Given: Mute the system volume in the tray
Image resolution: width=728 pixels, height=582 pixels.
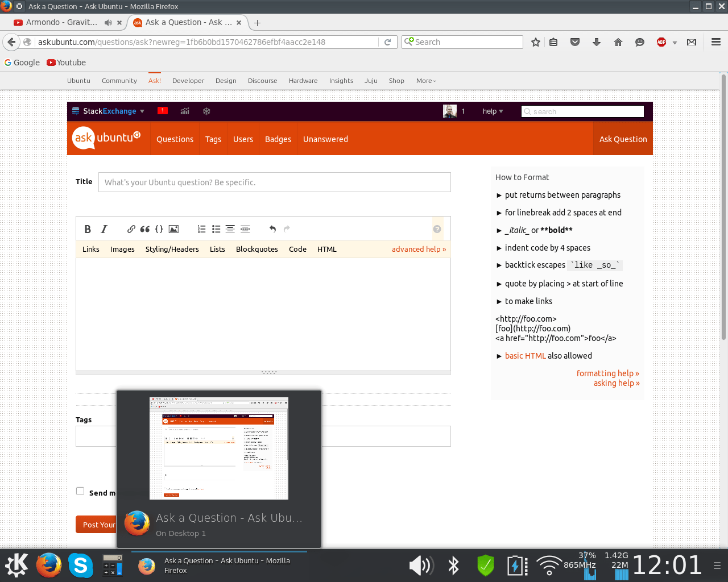Looking at the screenshot, I should (421, 566).
